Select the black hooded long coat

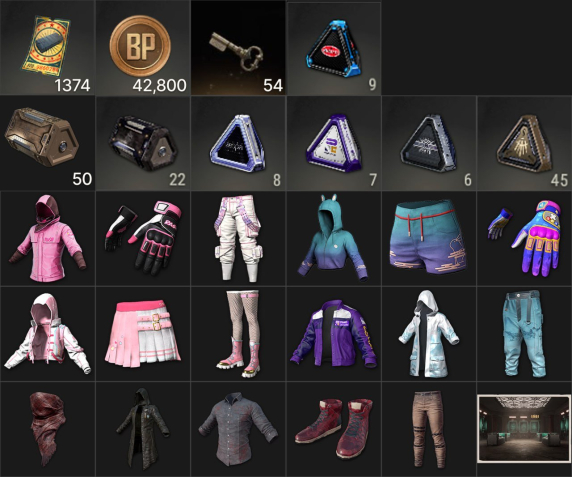(143, 429)
